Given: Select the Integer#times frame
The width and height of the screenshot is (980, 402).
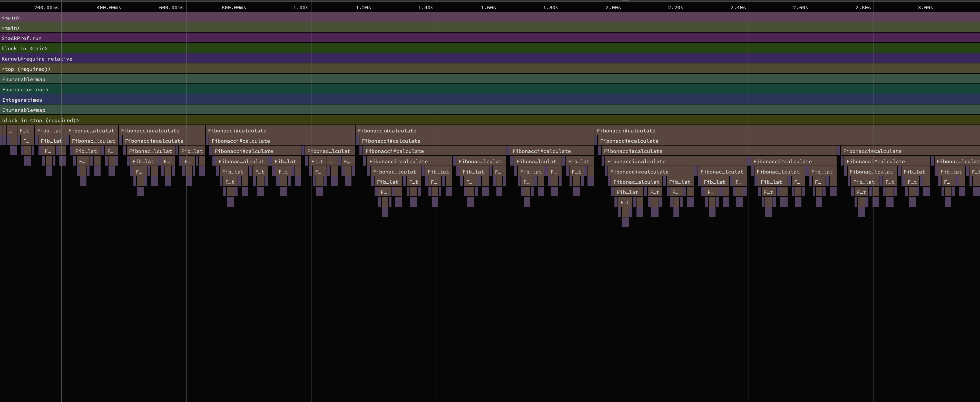Looking at the screenshot, I should pos(490,99).
